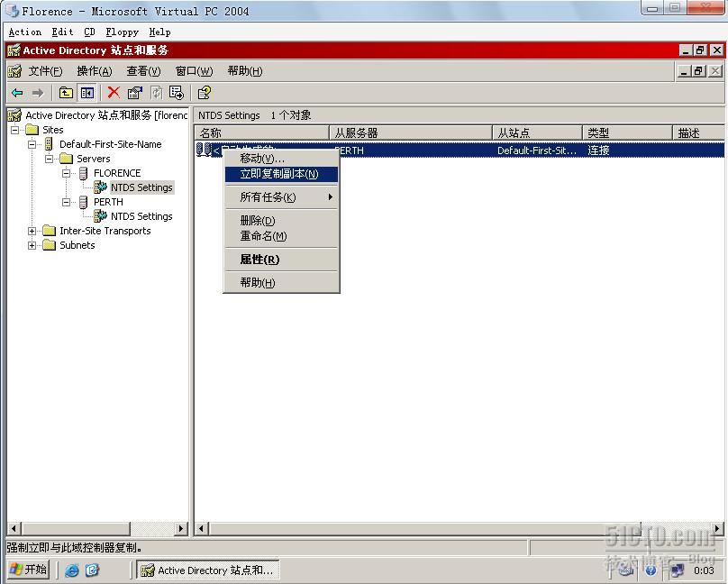Choose 属性(R) in context menu
Screen dimensions: 728x584
(x=281, y=260)
